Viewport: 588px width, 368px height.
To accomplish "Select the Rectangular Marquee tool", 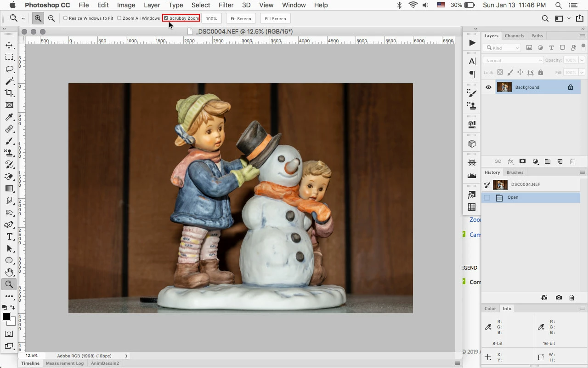I will coord(9,57).
